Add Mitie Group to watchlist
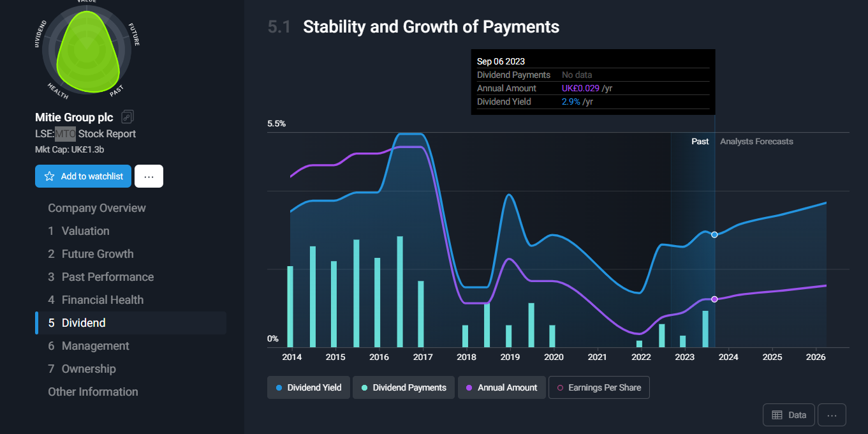 tap(84, 176)
